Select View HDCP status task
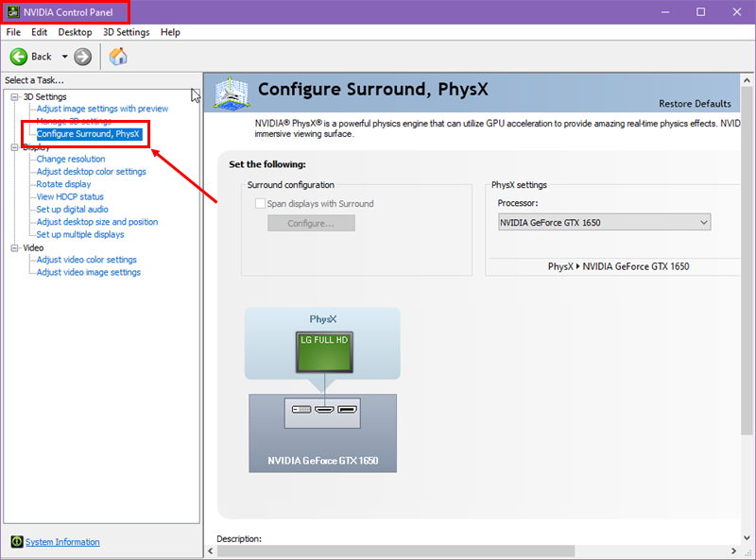Viewport: 756px width, 560px height. [70, 196]
